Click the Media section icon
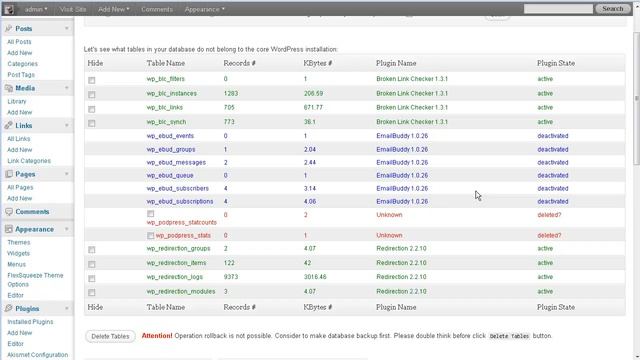 tap(9, 88)
